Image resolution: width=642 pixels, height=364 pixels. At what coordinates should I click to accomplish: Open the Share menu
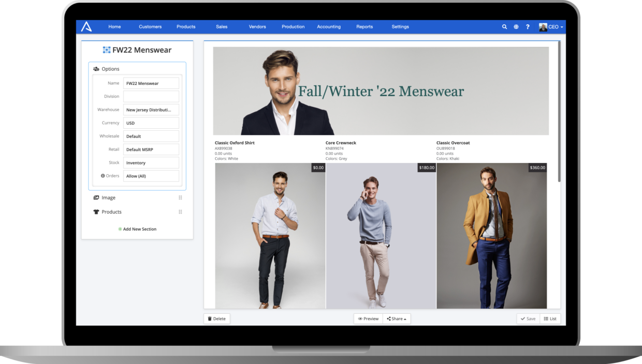click(x=397, y=318)
